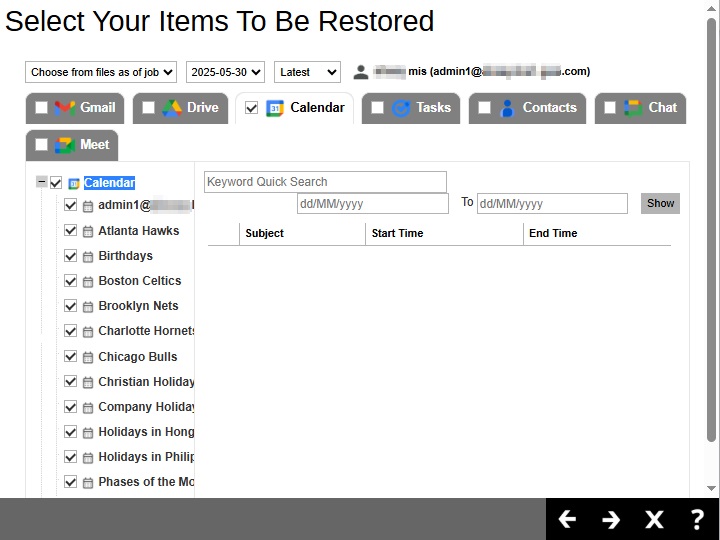Viewport: 720px width, 540px height.
Task: Click the Gmail envelope icon
Action: (x=65, y=108)
